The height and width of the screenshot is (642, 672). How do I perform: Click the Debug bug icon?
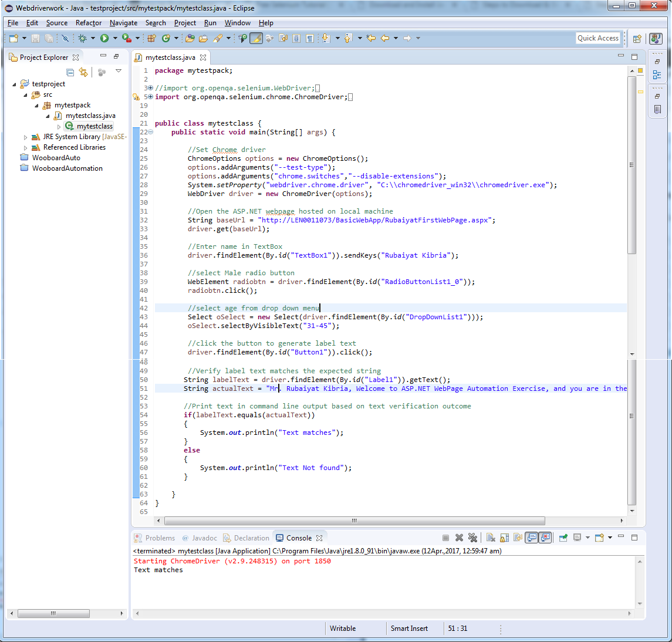(82, 38)
